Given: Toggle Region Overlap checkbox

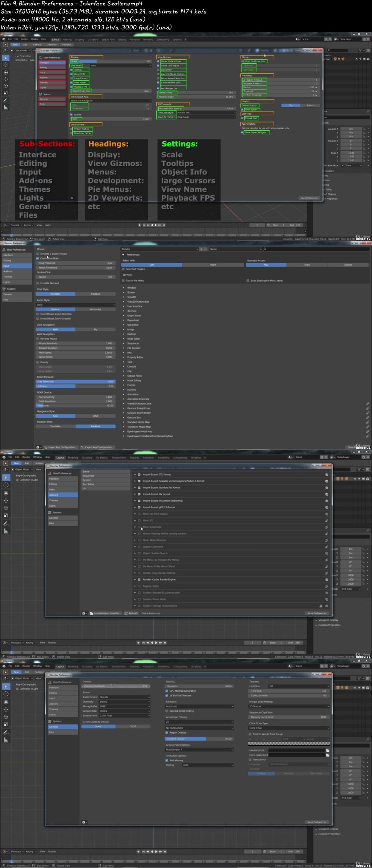Looking at the screenshot, I should click(x=167, y=732).
